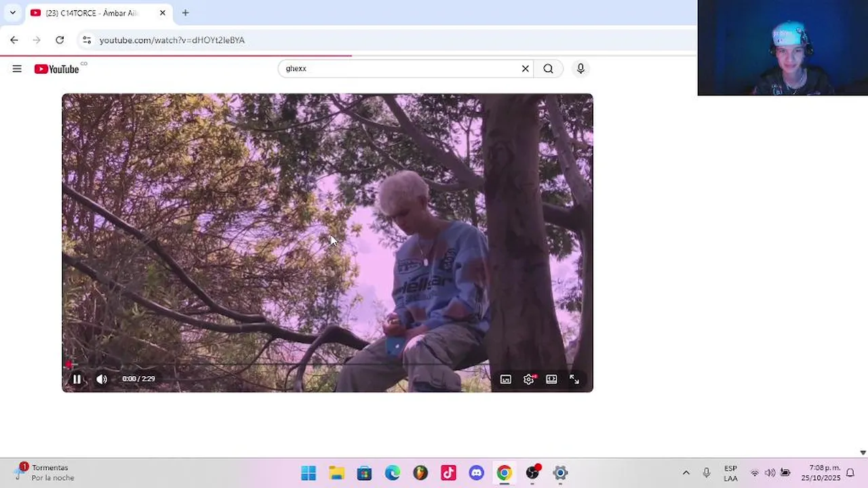Open Microsoft Store from taskbar
This screenshot has width=868, height=488.
coord(364,472)
